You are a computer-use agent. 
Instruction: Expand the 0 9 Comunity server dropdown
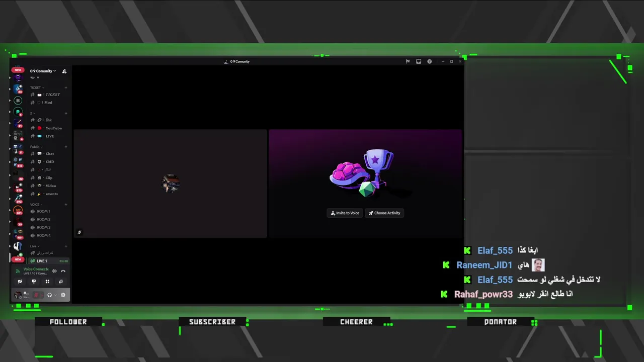tap(43, 71)
